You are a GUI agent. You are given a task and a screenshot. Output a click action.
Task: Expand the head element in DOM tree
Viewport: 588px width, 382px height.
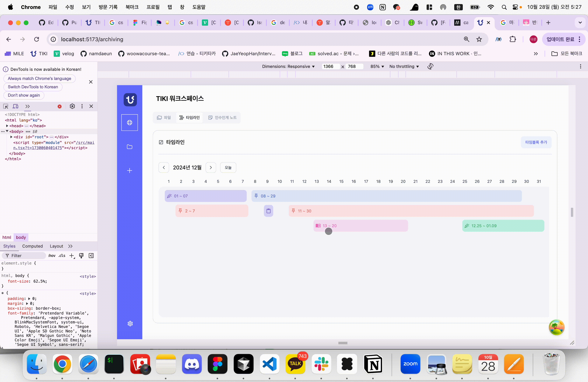7,126
